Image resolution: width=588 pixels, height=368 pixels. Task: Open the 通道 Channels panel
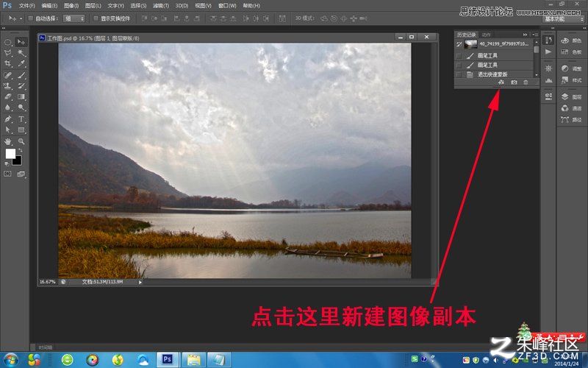point(572,108)
